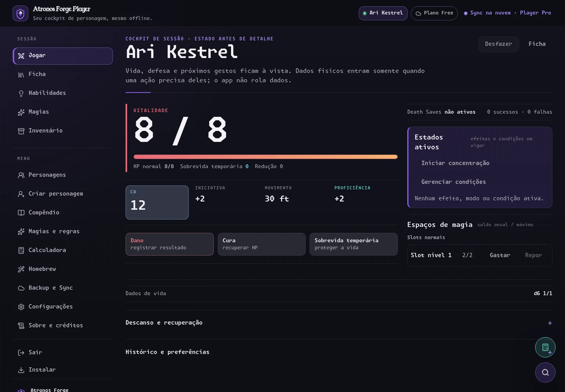The image size is (565, 392).
Task: Click Repor on Slot nível 1
Action: pyautogui.click(x=534, y=256)
